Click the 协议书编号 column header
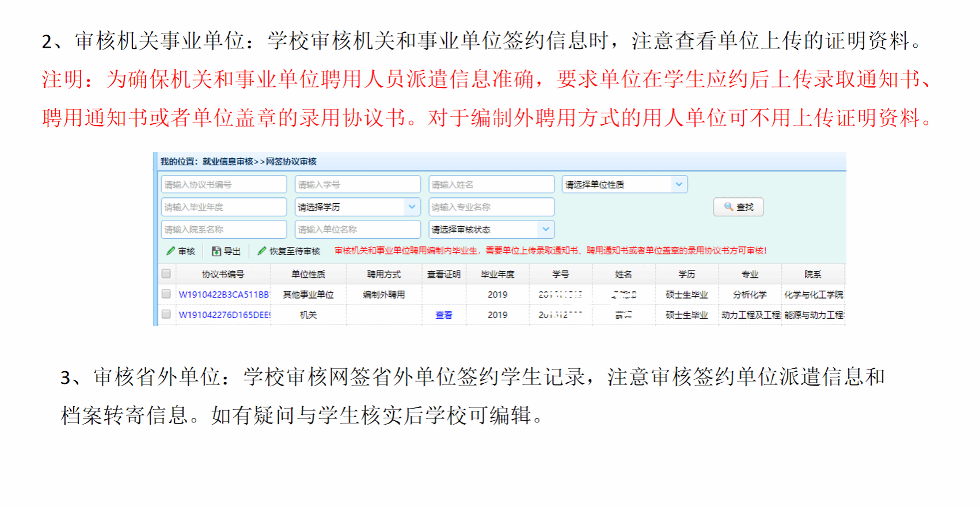980x507 pixels. [x=223, y=275]
